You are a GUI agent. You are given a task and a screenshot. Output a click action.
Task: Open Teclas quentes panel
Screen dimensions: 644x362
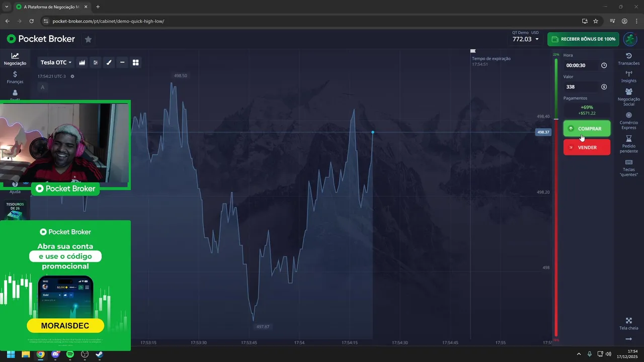point(628,168)
